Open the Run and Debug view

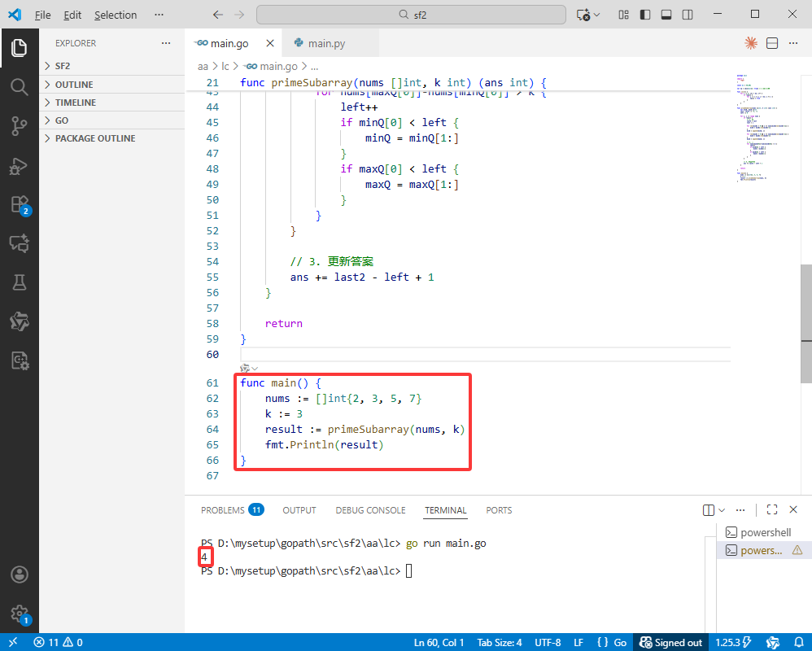click(20, 166)
